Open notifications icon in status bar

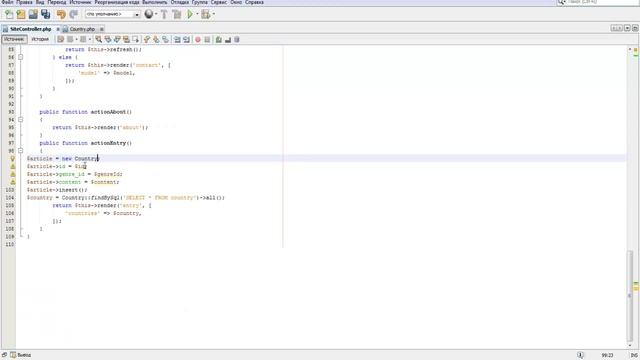pyautogui.click(x=580, y=355)
